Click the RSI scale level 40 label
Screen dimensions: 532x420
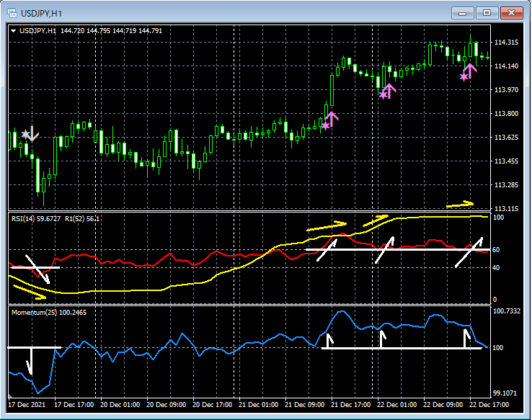coord(496,268)
